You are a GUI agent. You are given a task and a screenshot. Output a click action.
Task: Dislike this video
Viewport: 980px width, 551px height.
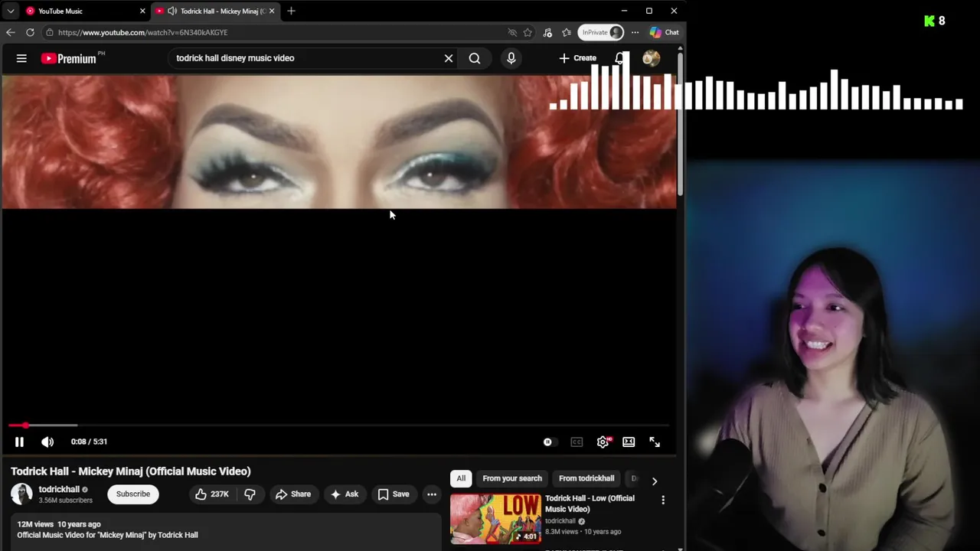click(250, 494)
